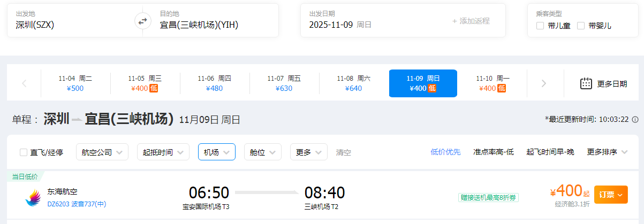Click the info icon beside update time
The image size is (644, 224).
pyautogui.click(x=635, y=119)
